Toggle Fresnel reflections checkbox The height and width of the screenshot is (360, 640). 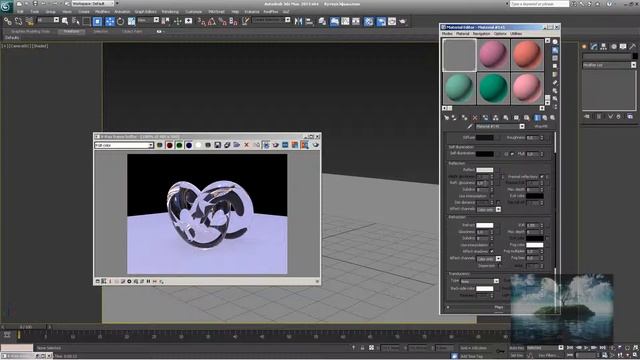pos(542,177)
